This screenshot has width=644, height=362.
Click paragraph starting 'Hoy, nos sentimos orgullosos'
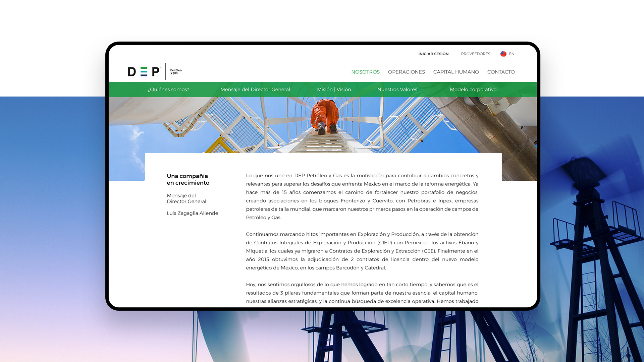click(362, 293)
